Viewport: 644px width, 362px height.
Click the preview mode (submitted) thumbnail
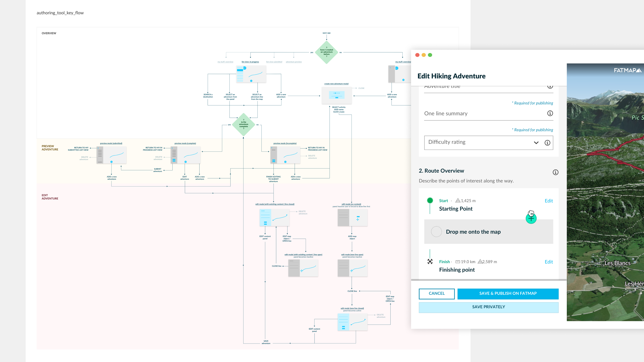112,155
